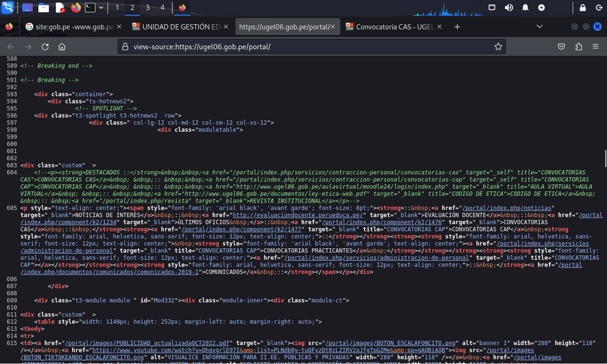Open the notifications bell in the panel
Image resolution: width=607 pixels, height=364 pixels.
pyautogui.click(x=525, y=8)
